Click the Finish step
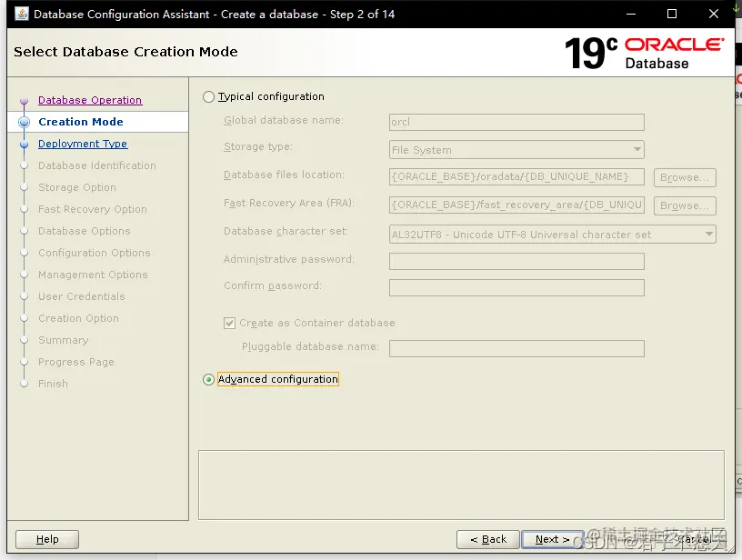 53,384
